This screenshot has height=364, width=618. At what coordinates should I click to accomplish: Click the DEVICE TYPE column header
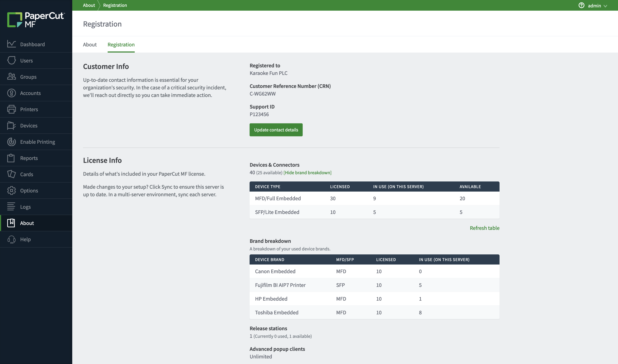point(267,186)
